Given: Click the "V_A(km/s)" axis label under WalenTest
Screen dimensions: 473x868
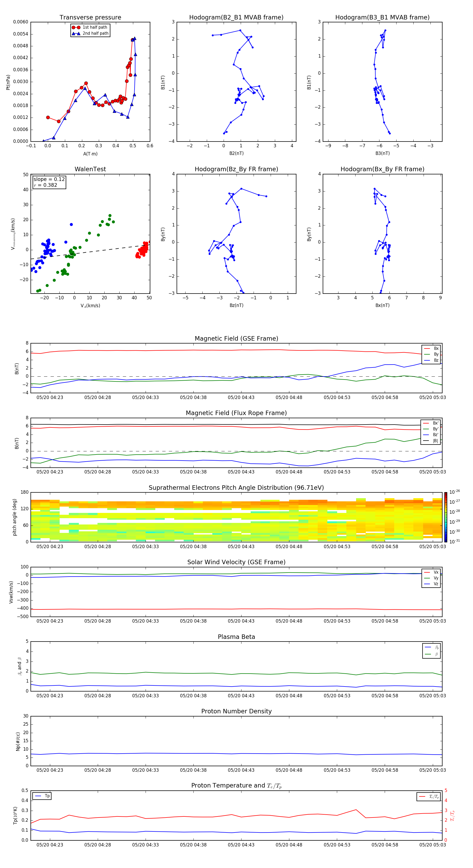Looking at the screenshot, I should click(90, 306).
